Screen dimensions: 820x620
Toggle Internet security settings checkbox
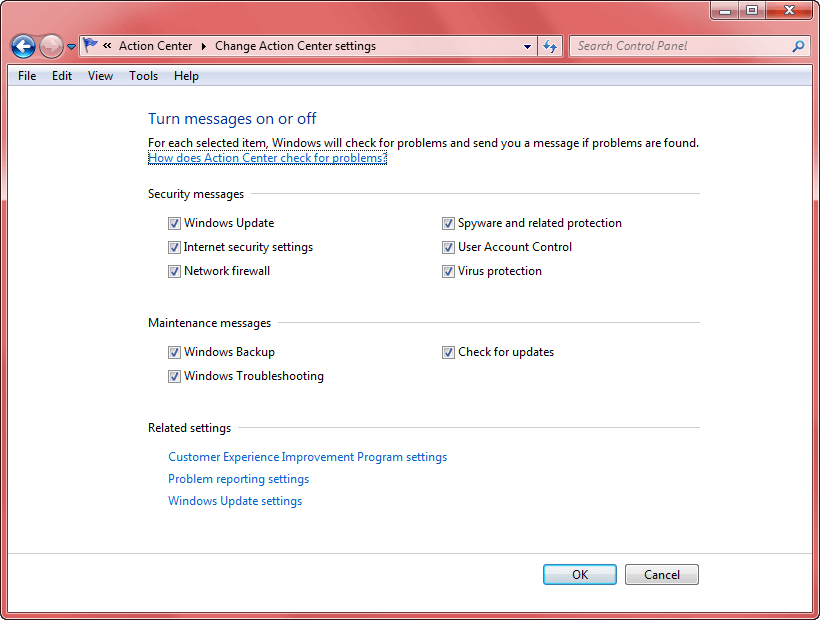pyautogui.click(x=174, y=247)
